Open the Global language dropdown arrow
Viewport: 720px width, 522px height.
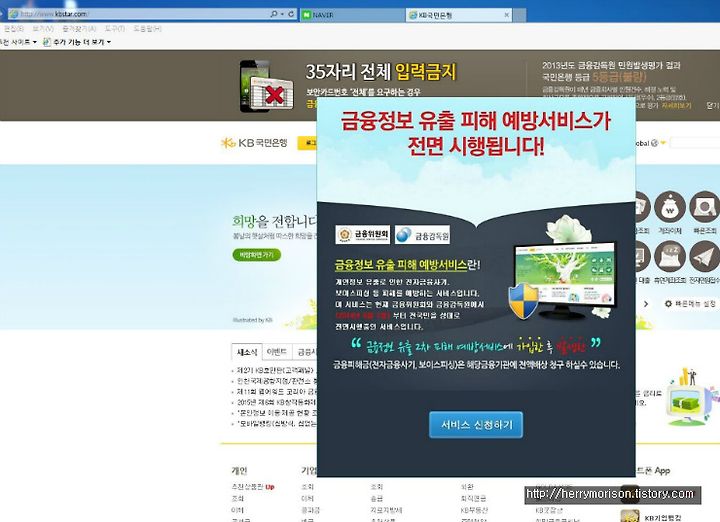[x=663, y=143]
